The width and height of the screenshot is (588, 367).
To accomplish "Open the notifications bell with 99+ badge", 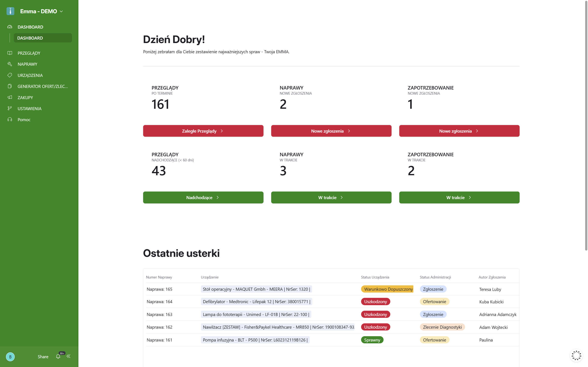I will (58, 356).
